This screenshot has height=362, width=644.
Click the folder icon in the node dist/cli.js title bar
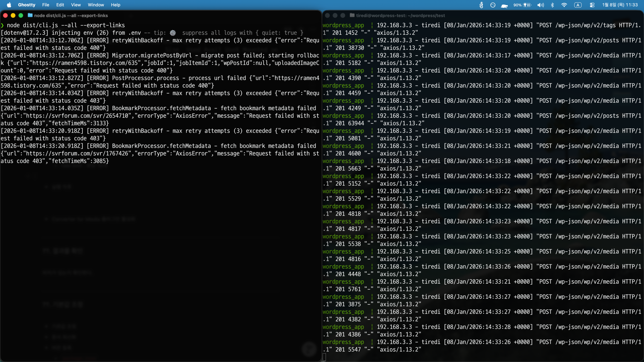pos(30,15)
